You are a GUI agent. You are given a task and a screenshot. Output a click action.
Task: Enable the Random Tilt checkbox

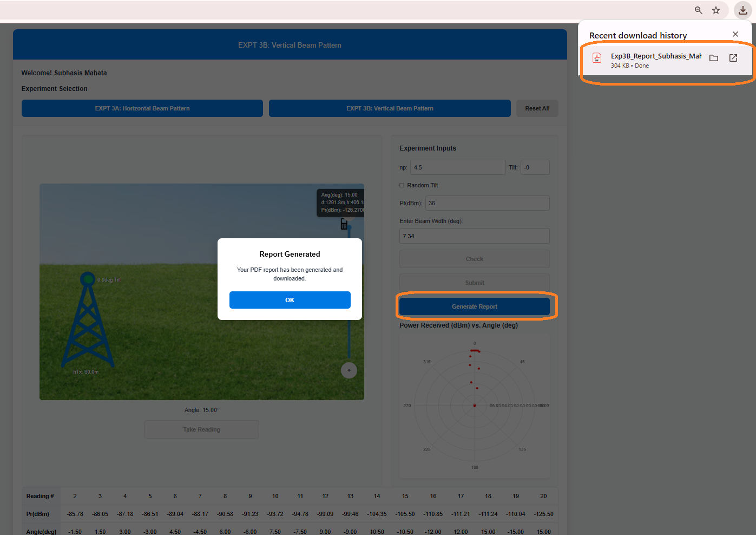(x=402, y=185)
